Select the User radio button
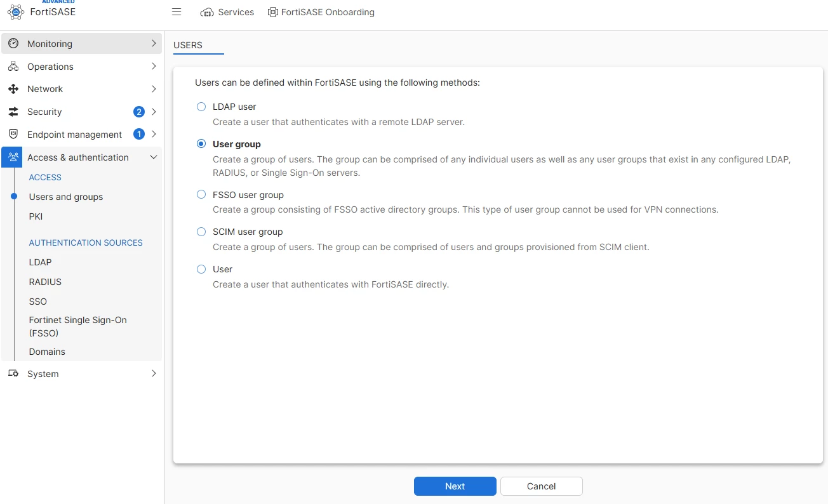 click(x=201, y=269)
